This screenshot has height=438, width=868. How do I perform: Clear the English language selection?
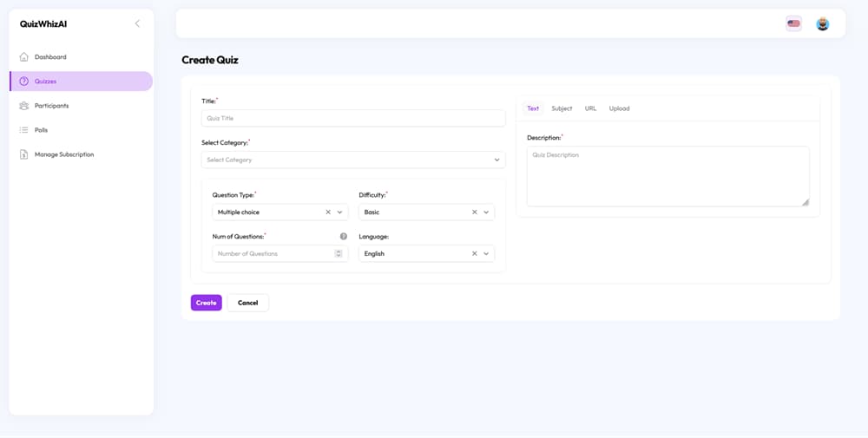(475, 254)
